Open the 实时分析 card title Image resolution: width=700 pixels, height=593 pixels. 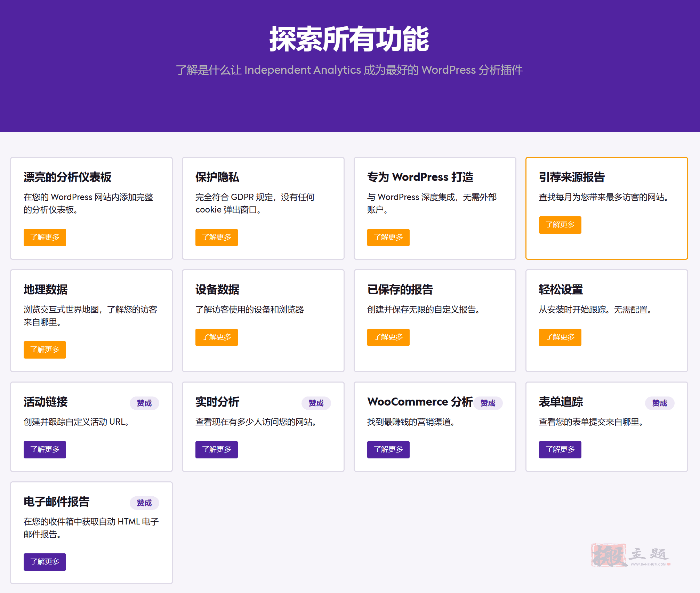click(217, 402)
